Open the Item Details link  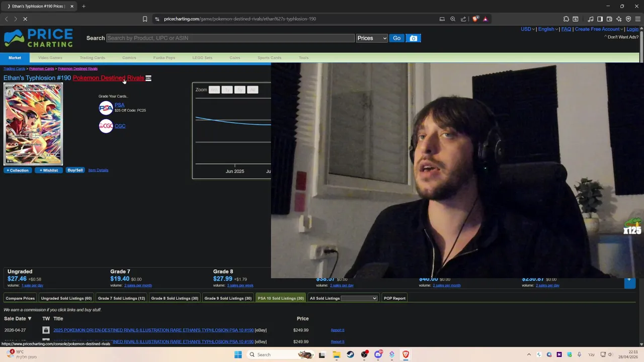pyautogui.click(x=98, y=170)
